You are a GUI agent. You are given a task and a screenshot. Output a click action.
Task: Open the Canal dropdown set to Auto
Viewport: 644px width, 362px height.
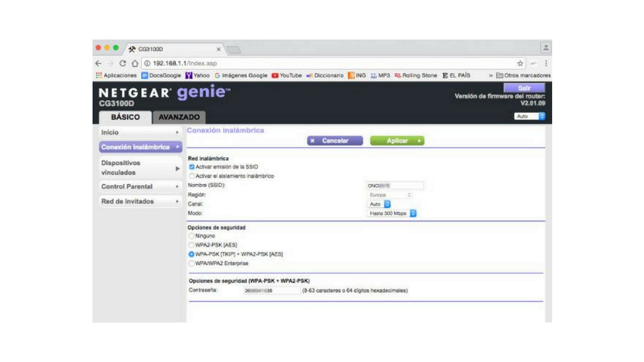[x=379, y=204]
